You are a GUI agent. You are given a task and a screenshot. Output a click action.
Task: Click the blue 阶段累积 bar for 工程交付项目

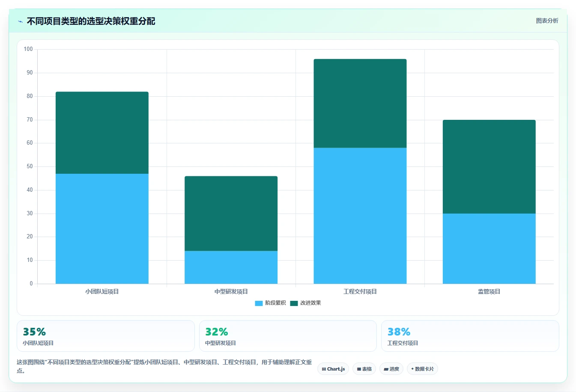coord(360,216)
